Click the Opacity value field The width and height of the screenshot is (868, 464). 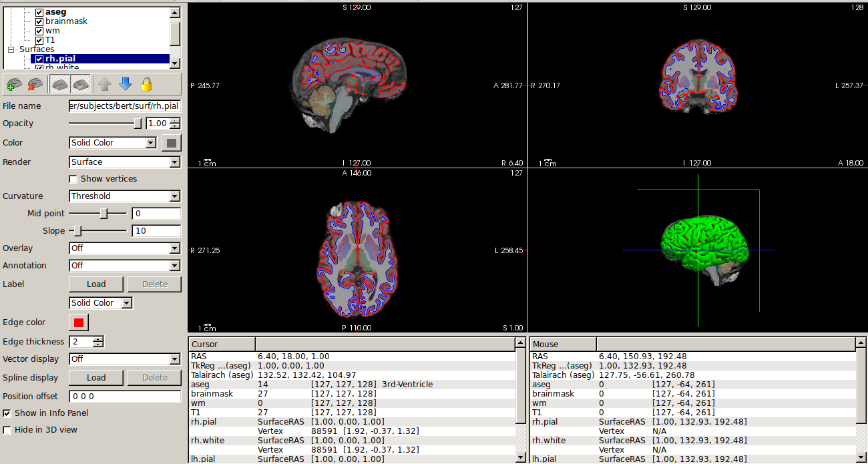coord(158,124)
